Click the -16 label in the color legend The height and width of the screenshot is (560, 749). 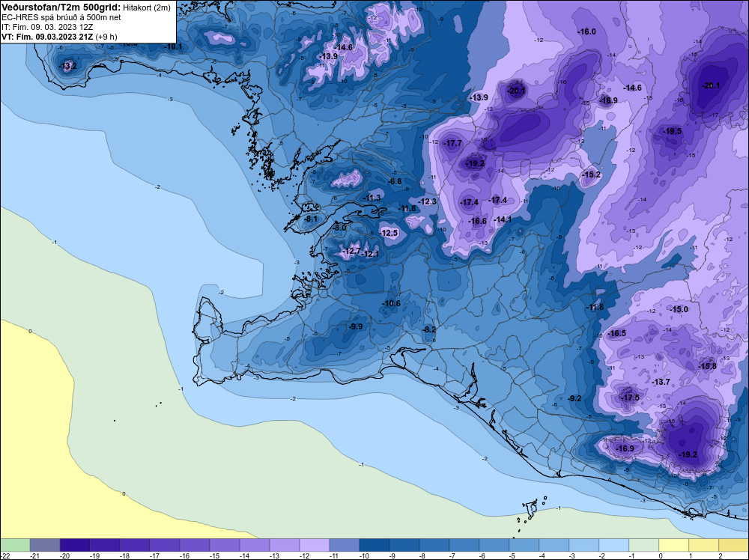184,556
